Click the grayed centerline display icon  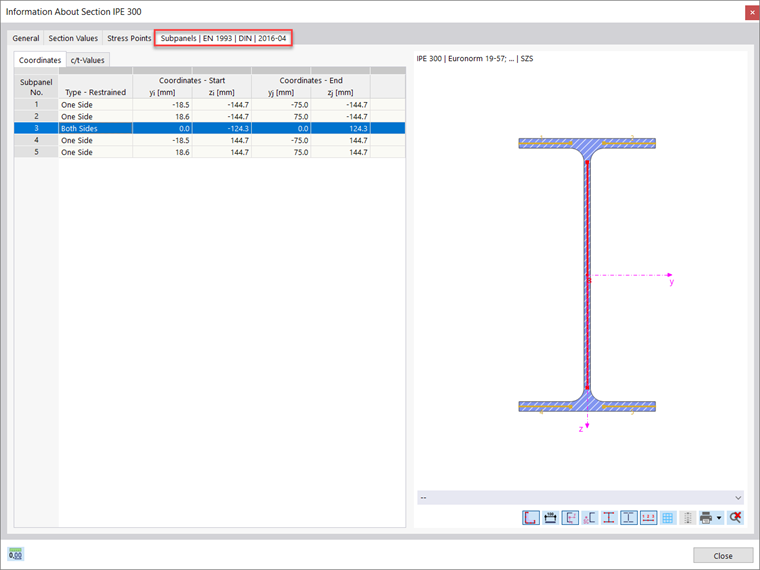[x=687, y=518]
